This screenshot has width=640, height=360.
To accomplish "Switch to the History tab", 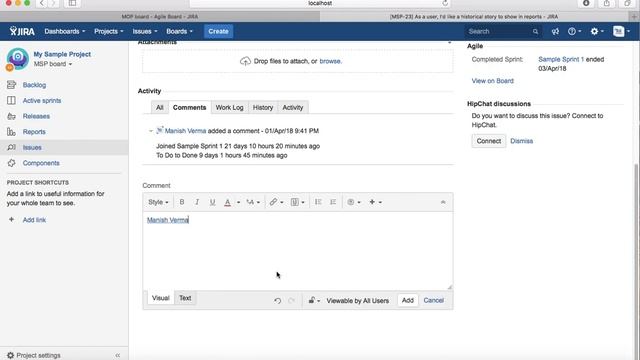I will [x=262, y=107].
